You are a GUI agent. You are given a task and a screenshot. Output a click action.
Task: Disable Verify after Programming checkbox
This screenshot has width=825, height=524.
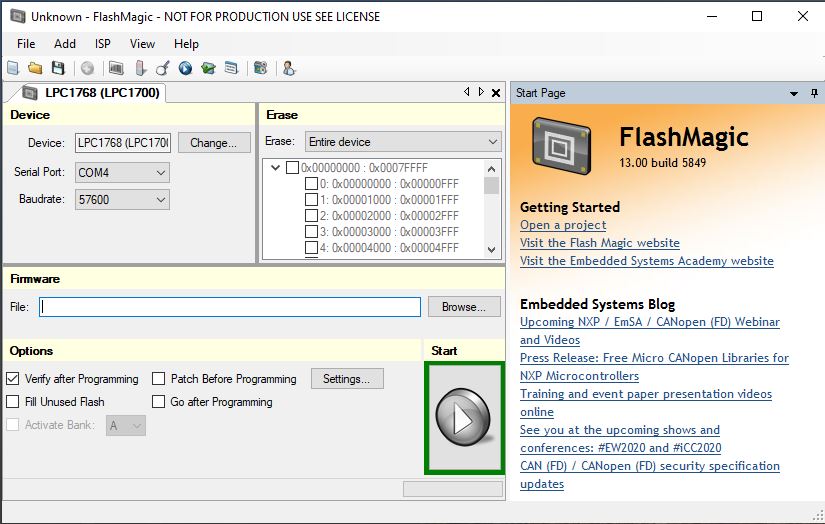click(13, 379)
